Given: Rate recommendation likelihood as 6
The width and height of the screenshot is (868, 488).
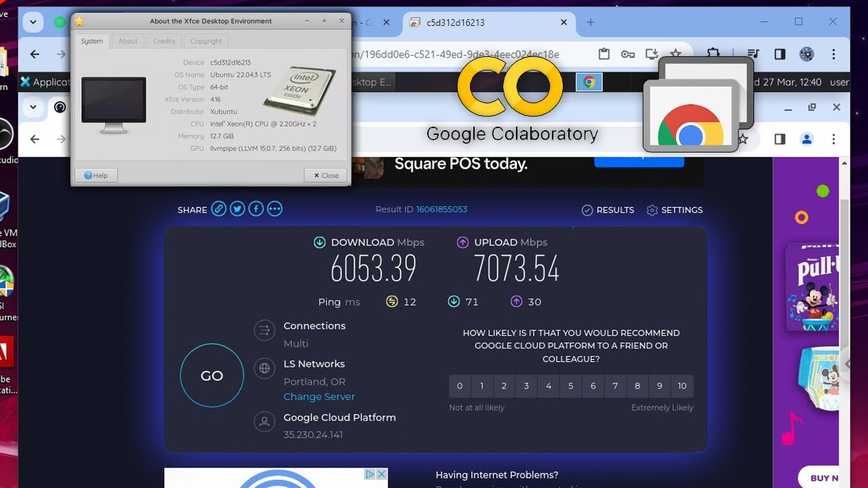Looking at the screenshot, I should tap(593, 386).
